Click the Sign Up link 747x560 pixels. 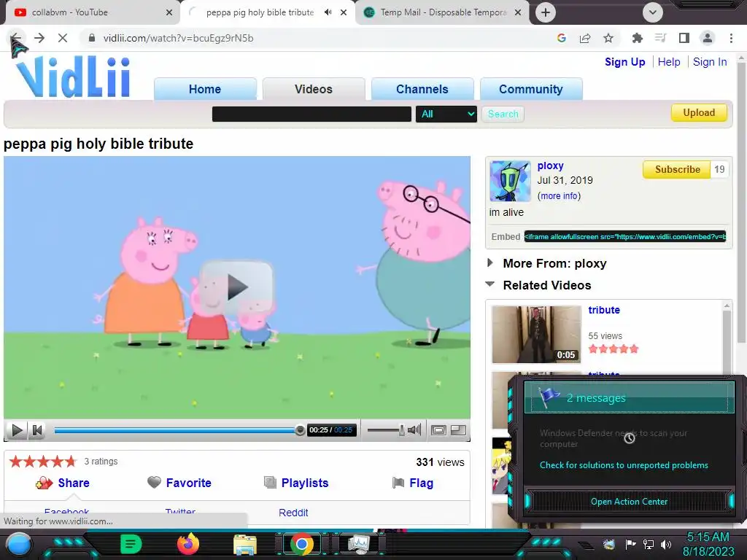click(624, 62)
